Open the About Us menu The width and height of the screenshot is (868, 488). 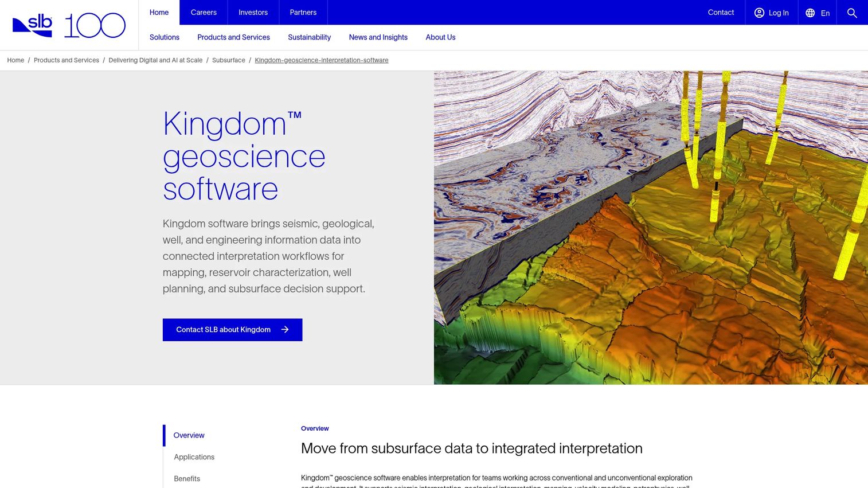[440, 37]
